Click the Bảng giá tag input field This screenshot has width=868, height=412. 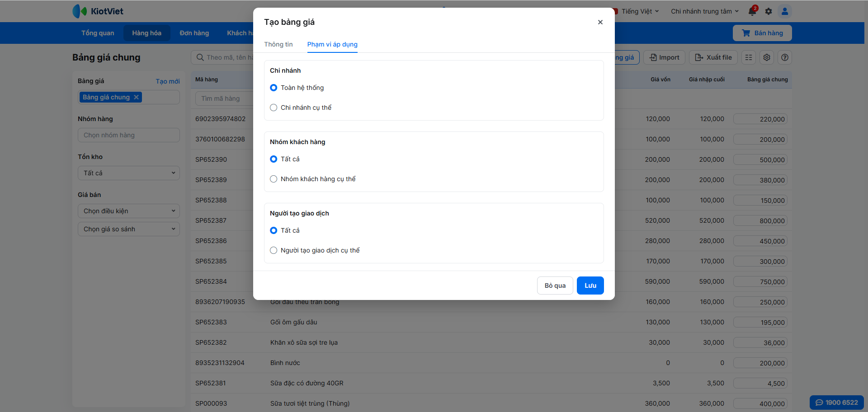(129, 97)
